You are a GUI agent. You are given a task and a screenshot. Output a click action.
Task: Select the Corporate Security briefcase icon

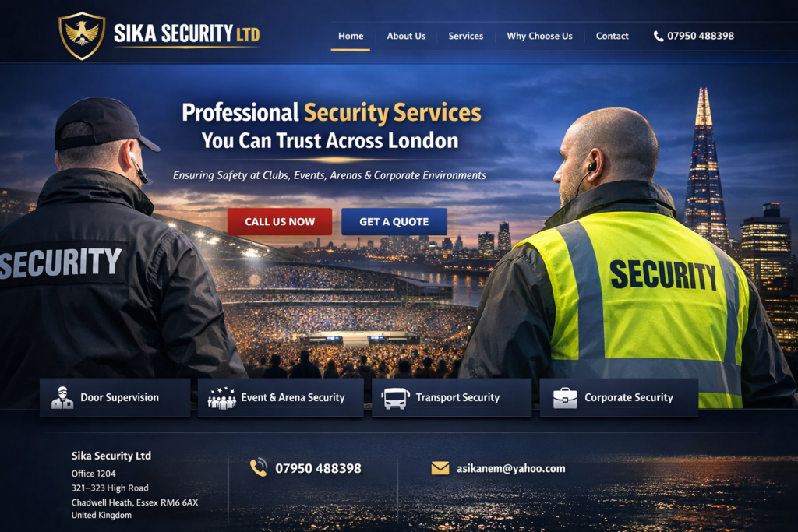tap(565, 398)
